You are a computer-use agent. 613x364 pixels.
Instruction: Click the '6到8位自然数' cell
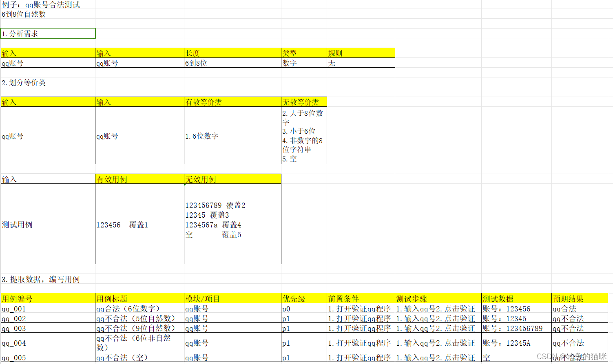[48, 14]
